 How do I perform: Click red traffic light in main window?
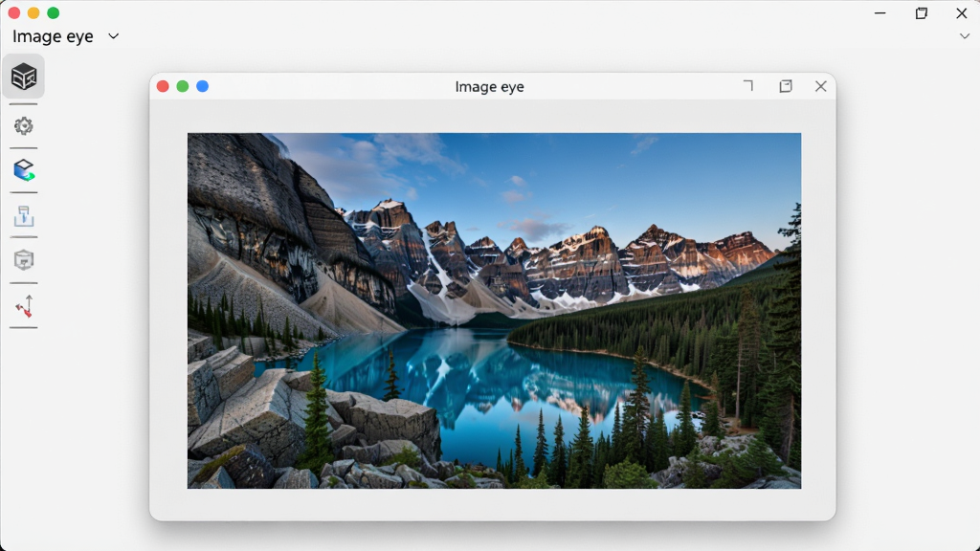point(13,12)
